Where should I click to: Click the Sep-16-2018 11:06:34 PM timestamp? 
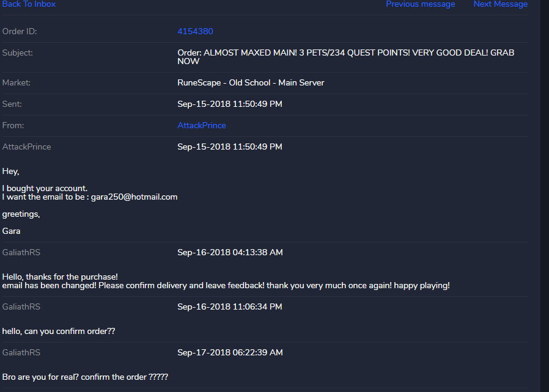(x=229, y=307)
